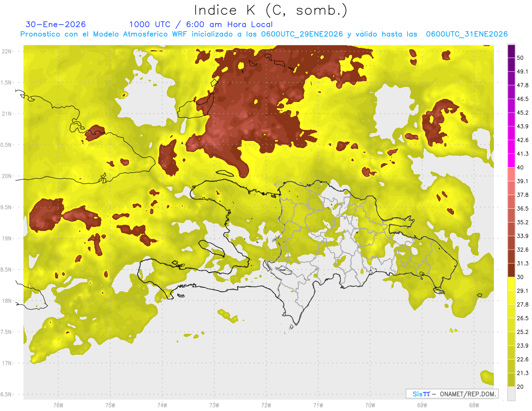Click the 17N latitude axis label
Screen dimensions: 532x411
(x=8, y=363)
